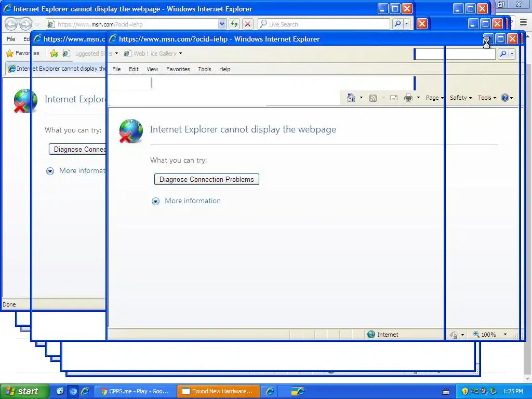Click the Back arrow in rear IE window
This screenshot has height=399, width=532.
coord(11,24)
